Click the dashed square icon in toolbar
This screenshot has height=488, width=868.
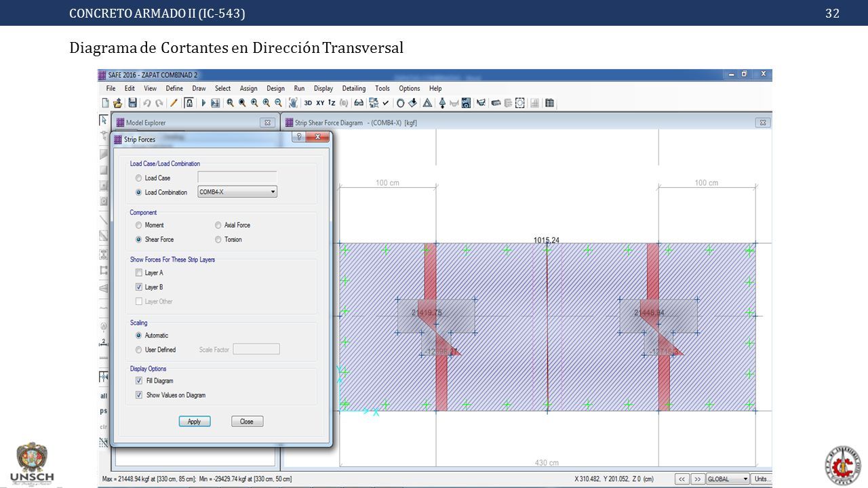click(x=520, y=103)
